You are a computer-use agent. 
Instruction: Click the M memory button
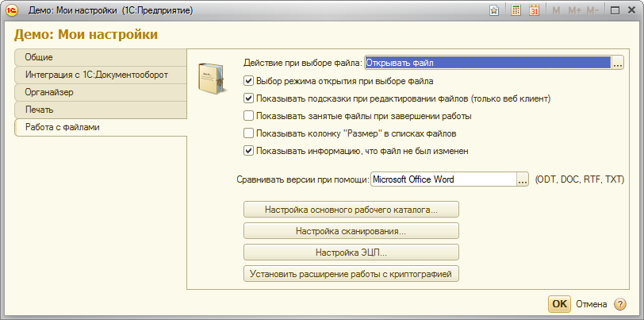pos(556,10)
